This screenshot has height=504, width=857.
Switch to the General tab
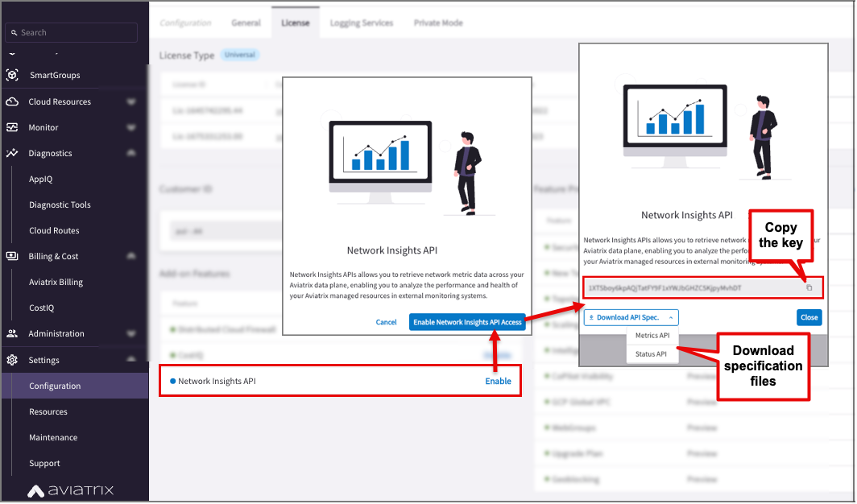(246, 23)
